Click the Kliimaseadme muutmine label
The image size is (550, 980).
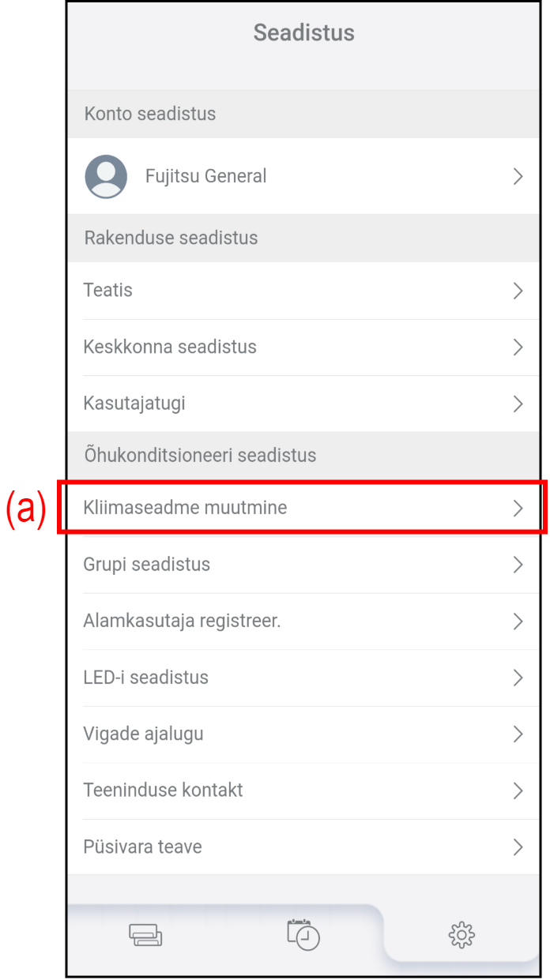point(185,508)
